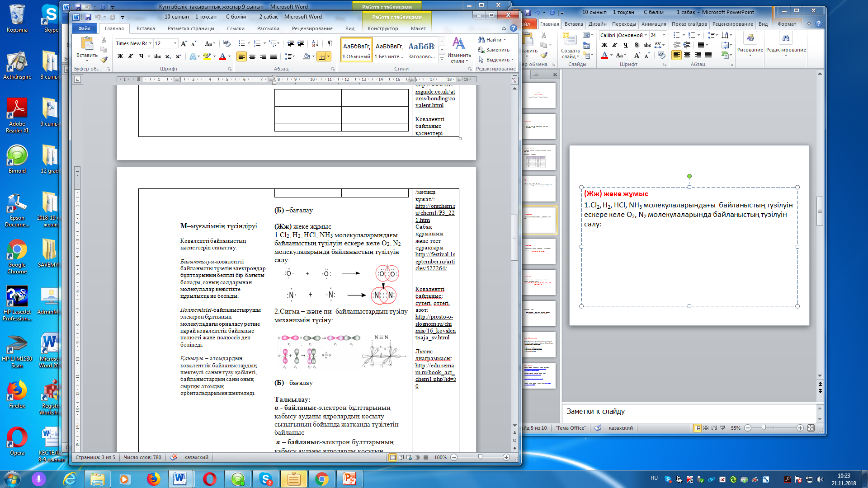
Task: Open Firefox from the Windows taskbar
Action: pos(154,479)
